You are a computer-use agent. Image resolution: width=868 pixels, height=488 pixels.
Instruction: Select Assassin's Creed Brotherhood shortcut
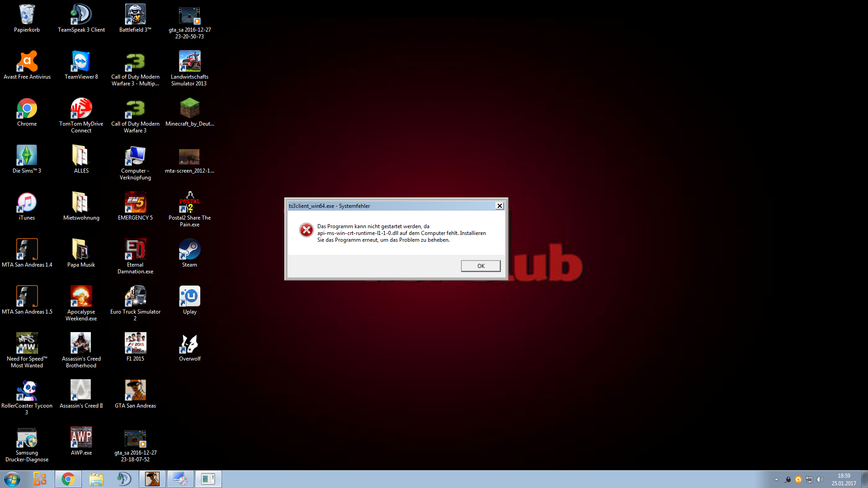pos(81,351)
